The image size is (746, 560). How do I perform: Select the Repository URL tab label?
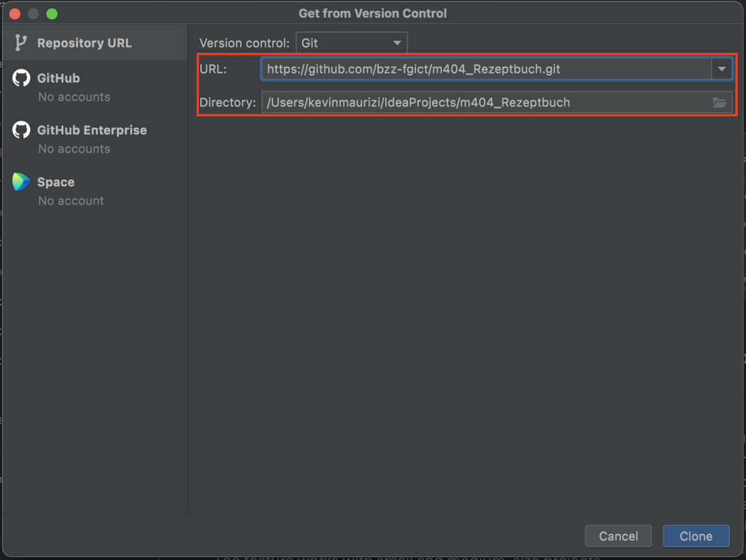coord(84,43)
